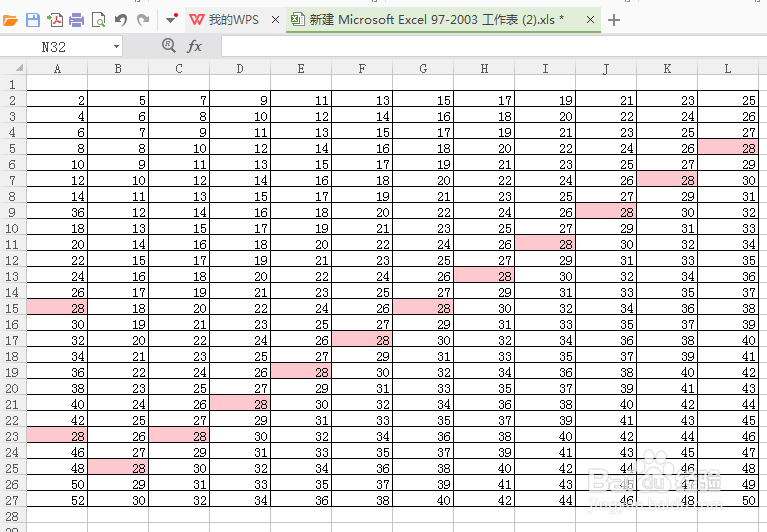Image resolution: width=767 pixels, height=532 pixels.
Task: Click the Save disk icon
Action: [x=33, y=20]
